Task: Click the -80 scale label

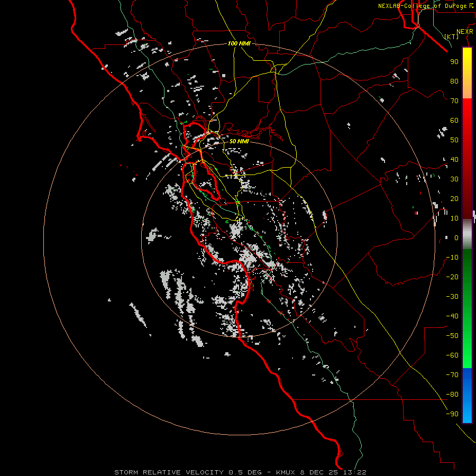Action: 452,395
